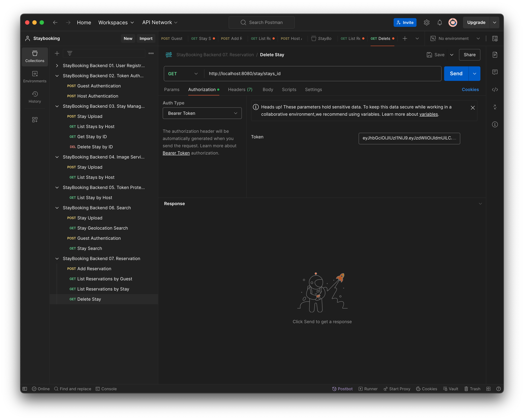Launch Postbot from the status bar
Viewport: 524px width, 420px height.
342,389
